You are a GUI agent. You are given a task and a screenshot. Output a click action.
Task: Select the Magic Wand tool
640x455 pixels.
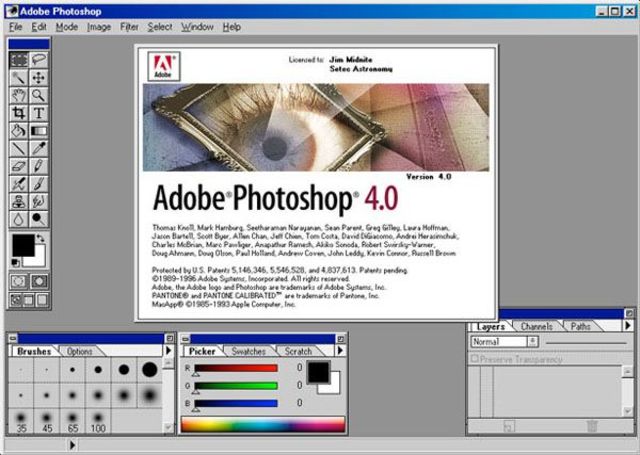pos(19,78)
